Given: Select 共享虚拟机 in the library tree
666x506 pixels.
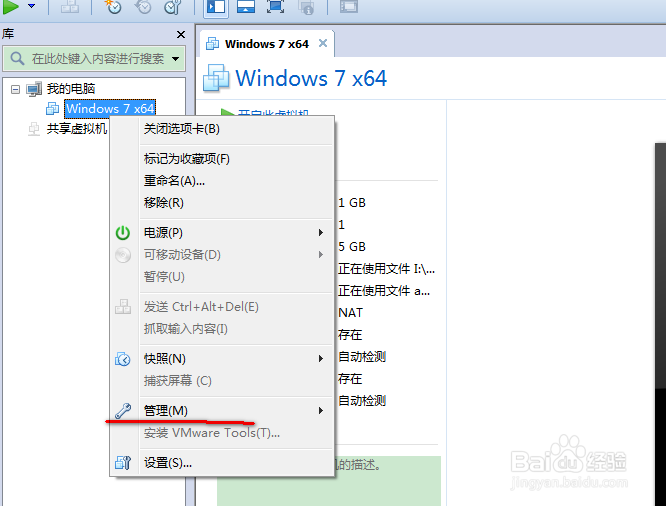Looking at the screenshot, I should click(77, 128).
